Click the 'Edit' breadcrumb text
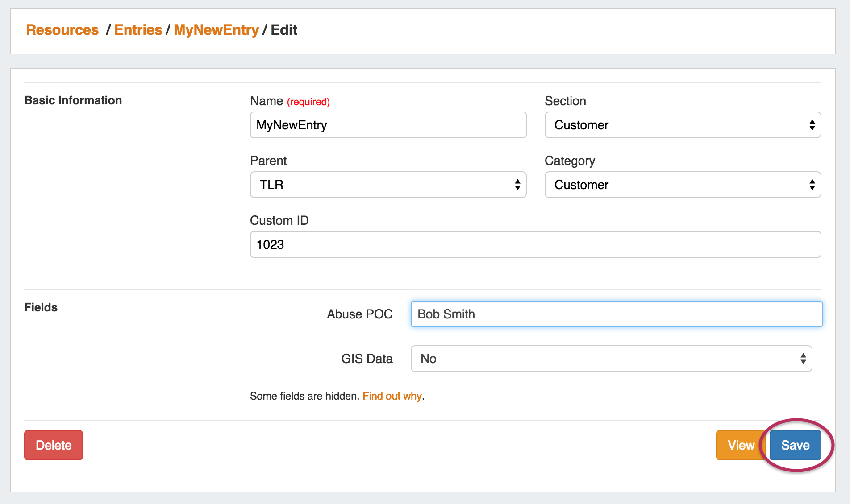Viewport: 850px width, 504px height. click(x=284, y=30)
